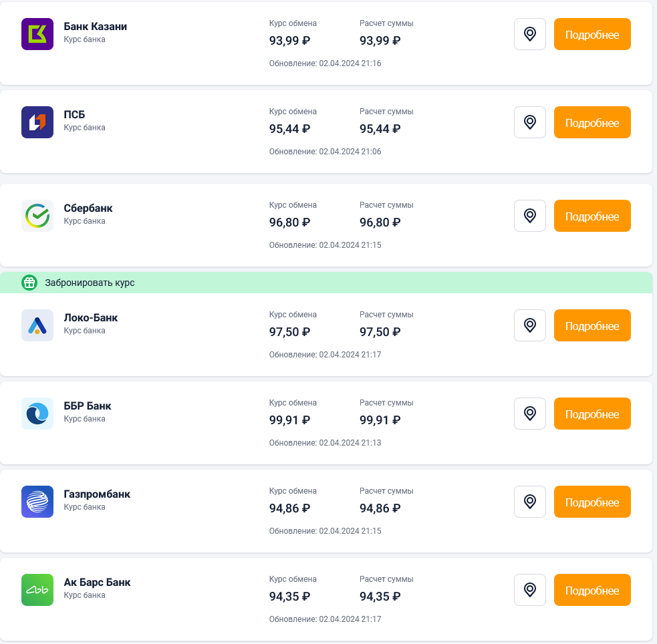Open Сбербанк location pin button

[530, 216]
